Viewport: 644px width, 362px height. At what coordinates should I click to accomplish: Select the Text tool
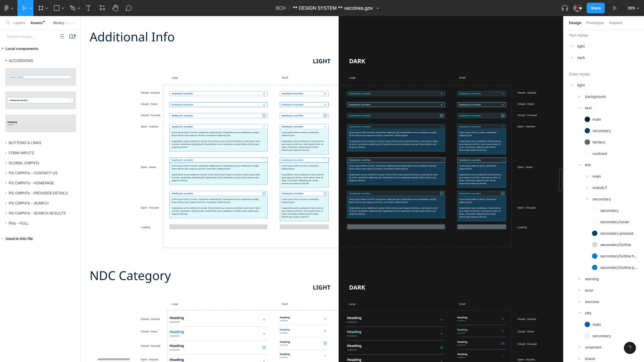[89, 8]
